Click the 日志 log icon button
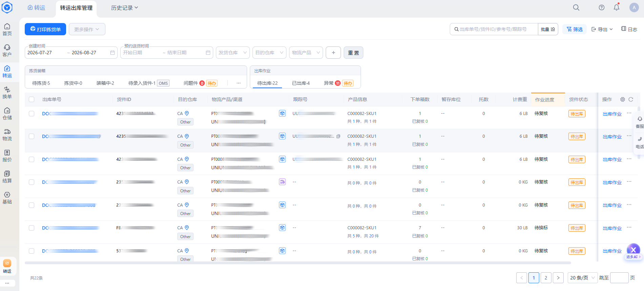 coord(629,29)
